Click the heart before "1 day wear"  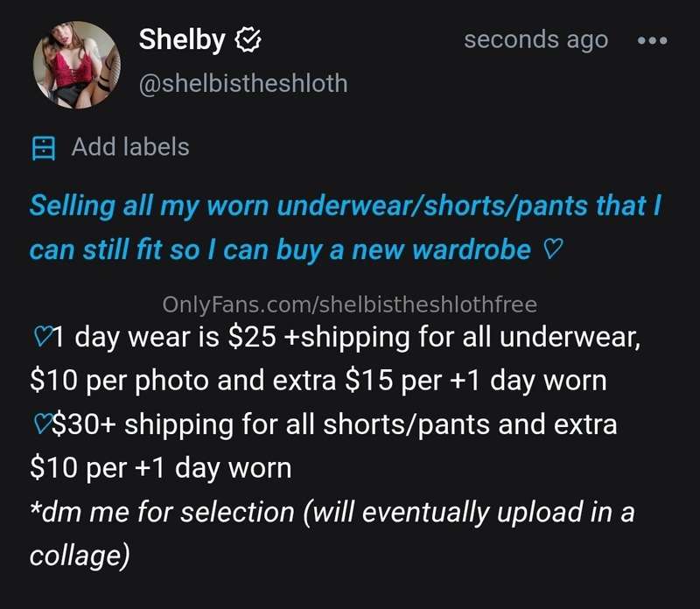click(x=40, y=338)
